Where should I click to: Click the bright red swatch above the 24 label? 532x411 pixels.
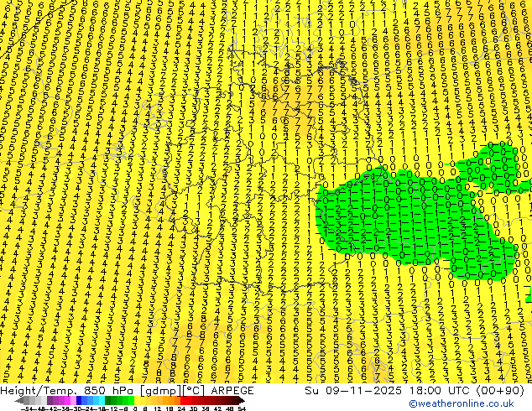pyautogui.click(x=183, y=401)
